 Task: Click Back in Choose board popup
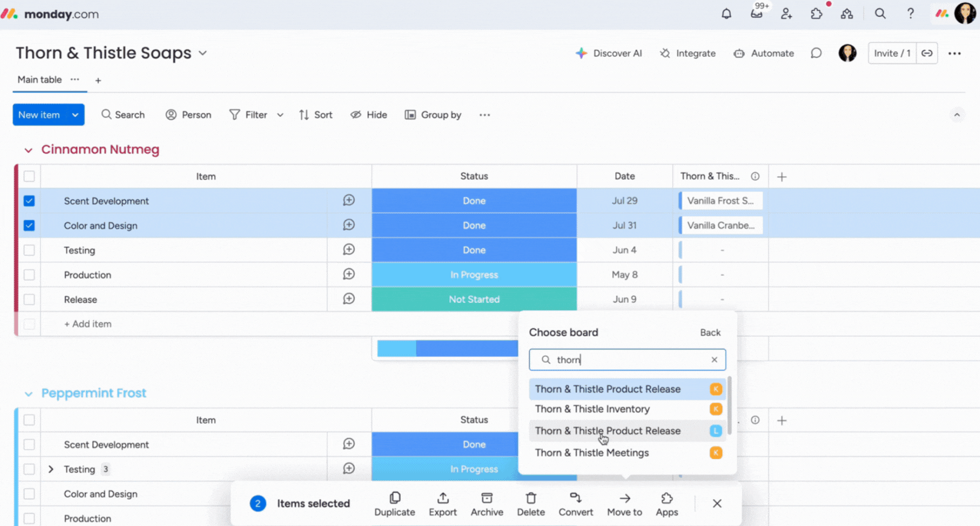coord(710,332)
